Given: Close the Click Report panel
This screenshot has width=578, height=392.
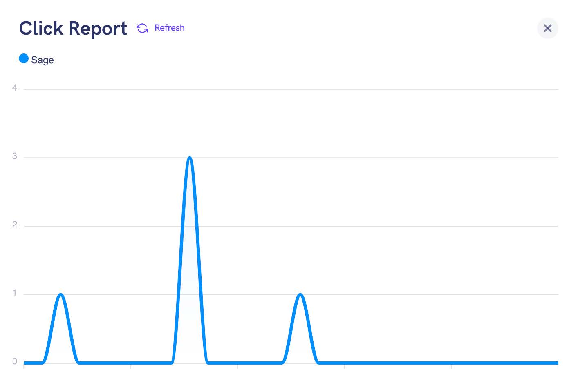Looking at the screenshot, I should pos(547,28).
